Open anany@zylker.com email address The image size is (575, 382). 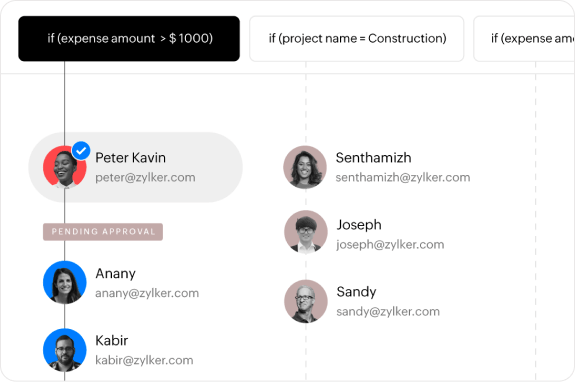click(x=147, y=293)
